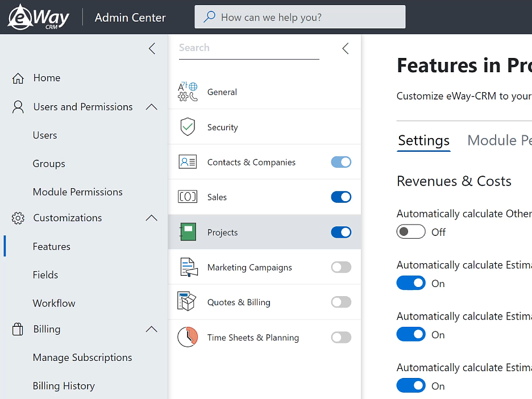532x399 pixels.
Task: Select Contacts & Companies label
Action: coord(251,163)
